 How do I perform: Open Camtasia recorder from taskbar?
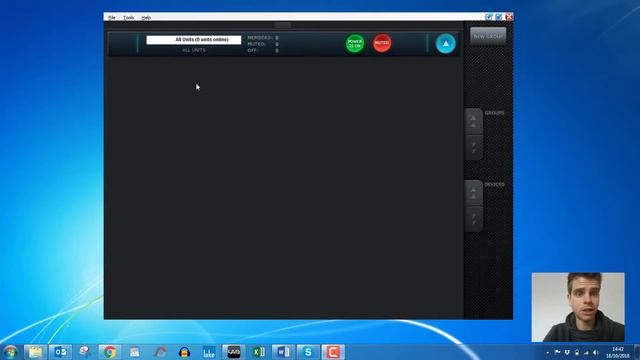[333, 352]
